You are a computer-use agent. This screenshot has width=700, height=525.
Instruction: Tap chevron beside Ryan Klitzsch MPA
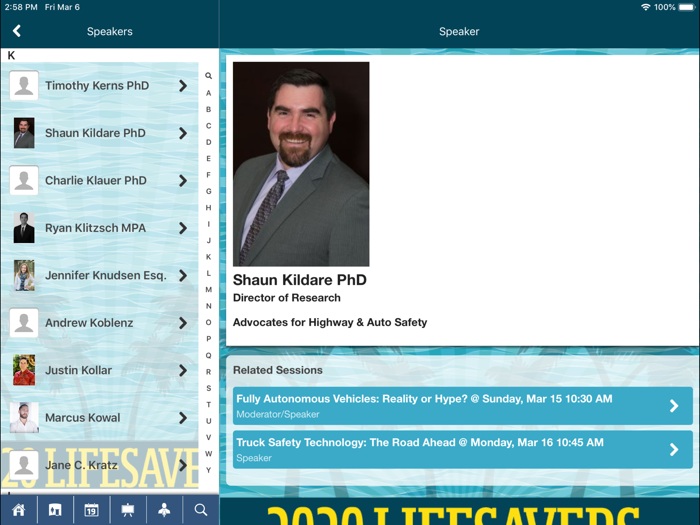[x=183, y=228]
